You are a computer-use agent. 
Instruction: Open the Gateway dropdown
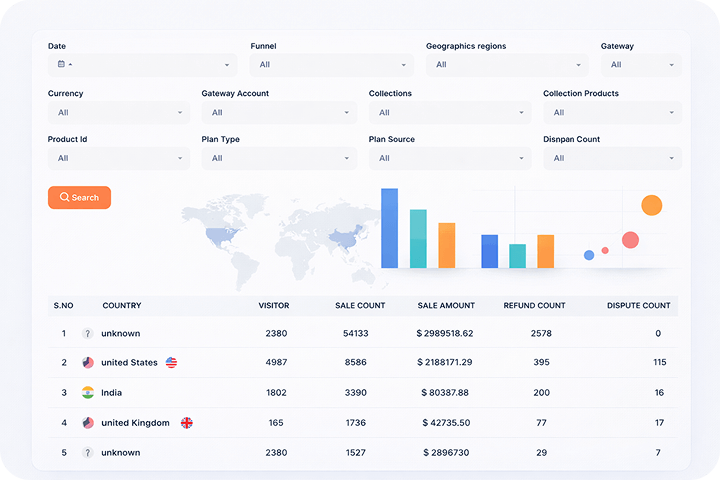[x=640, y=65]
